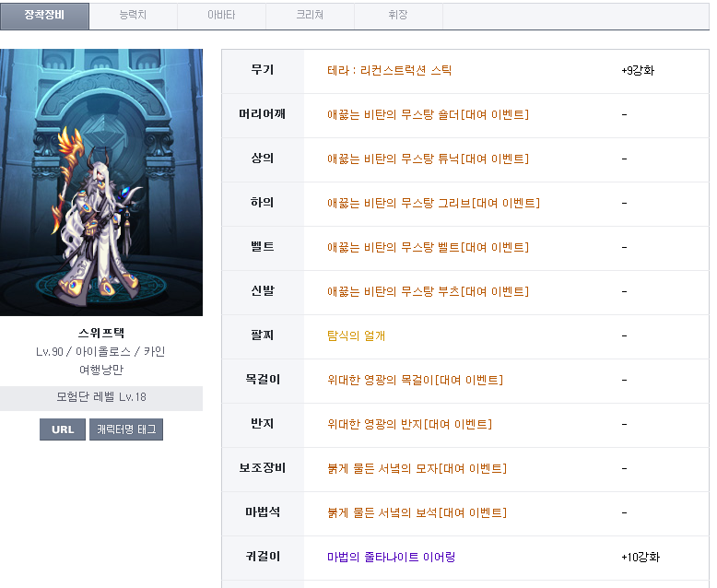
Task: Open 애끓는 비탄의 무스탕 부츠 item
Action: pos(428,292)
